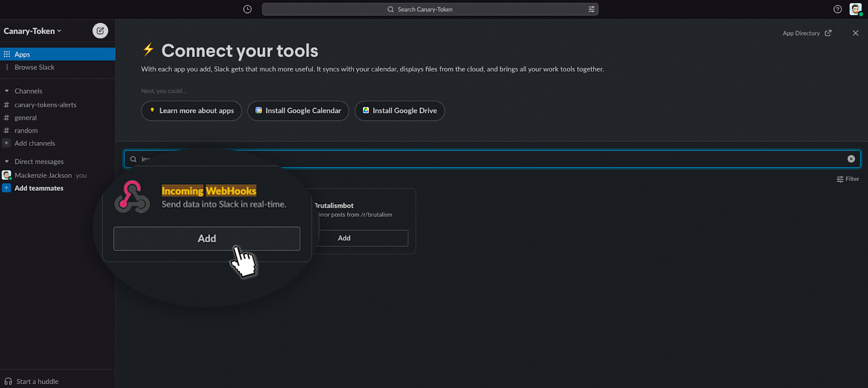868x388 pixels.
Task: Click the Browse Slack dots icon
Action: click(x=7, y=67)
